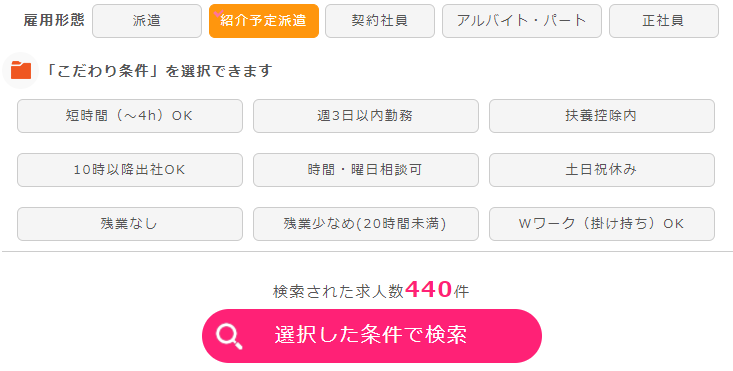
Task: Enable the 週3日以内勤務 condition
Action: coord(366,116)
